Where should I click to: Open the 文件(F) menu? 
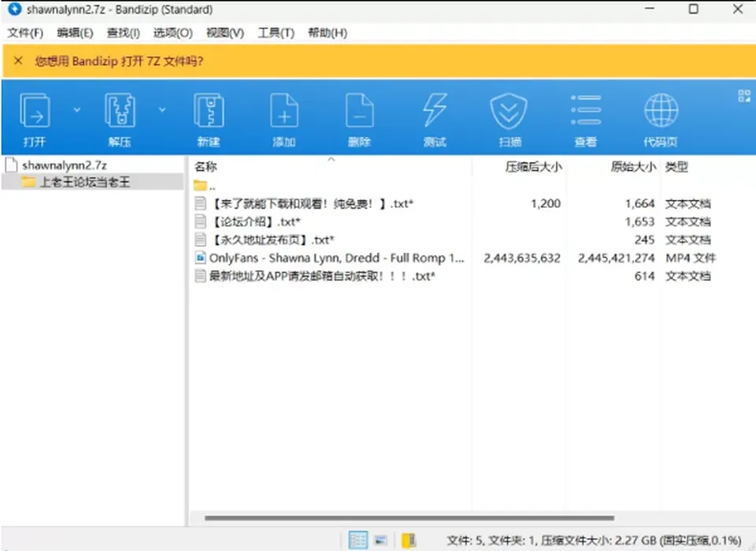click(25, 33)
